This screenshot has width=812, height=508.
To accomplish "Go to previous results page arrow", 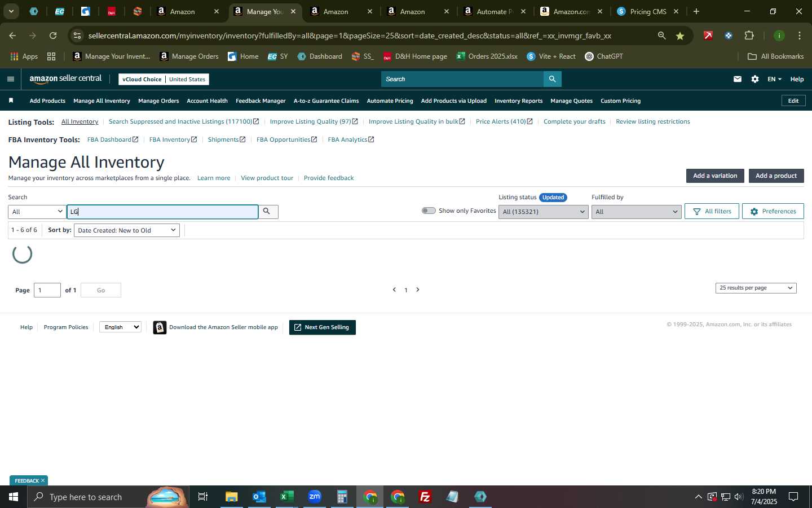I will [x=394, y=290].
